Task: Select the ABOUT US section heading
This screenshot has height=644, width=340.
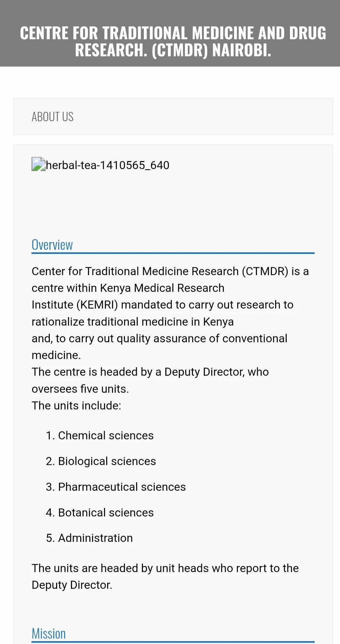Action: [x=53, y=117]
